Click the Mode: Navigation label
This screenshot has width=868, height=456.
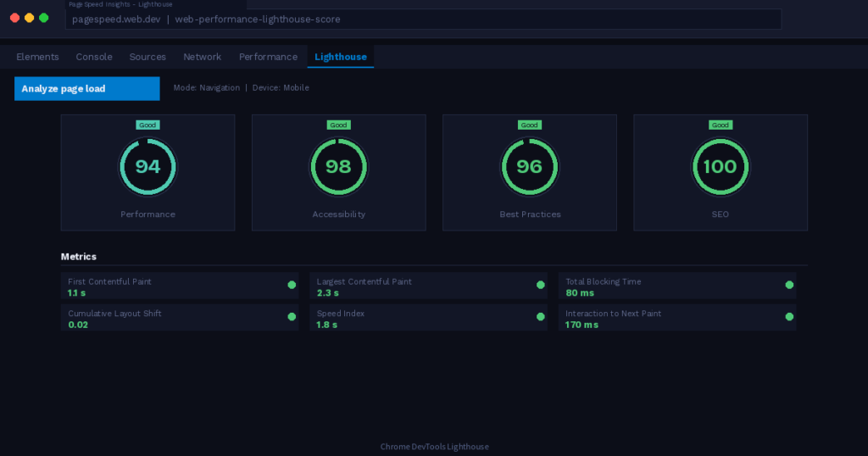207,88
